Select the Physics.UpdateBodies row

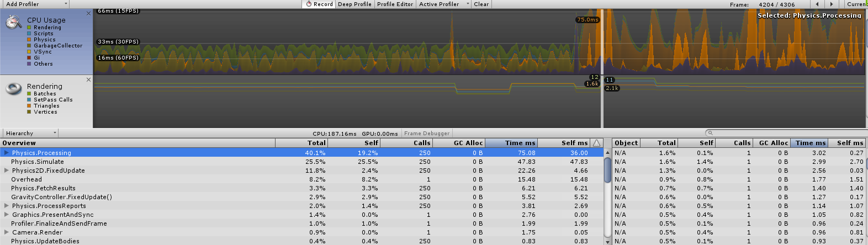(x=301, y=241)
